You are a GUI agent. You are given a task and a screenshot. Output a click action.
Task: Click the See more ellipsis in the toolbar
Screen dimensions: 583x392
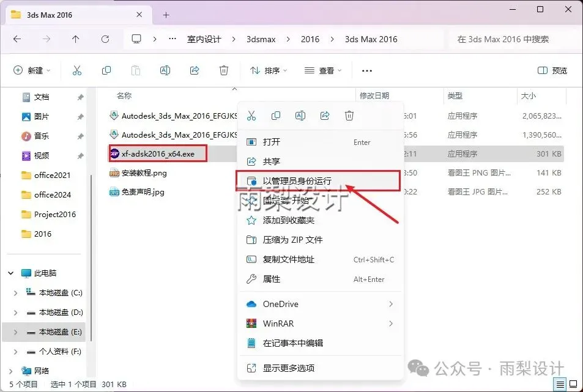coord(367,70)
